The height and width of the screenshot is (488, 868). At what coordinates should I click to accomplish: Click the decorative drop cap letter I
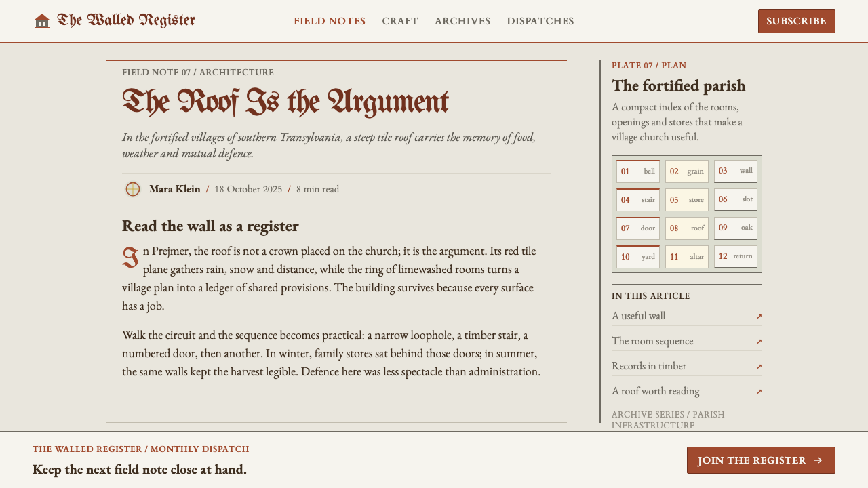tap(130, 258)
